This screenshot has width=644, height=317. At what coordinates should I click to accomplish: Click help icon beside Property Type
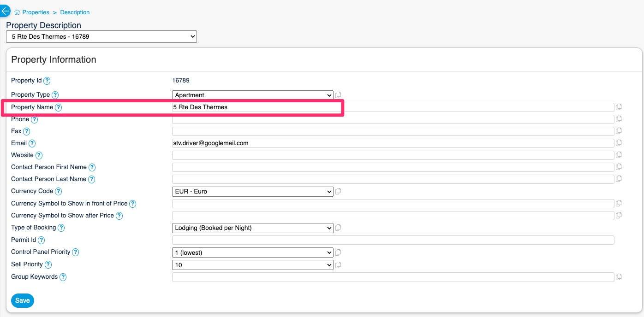click(x=55, y=95)
